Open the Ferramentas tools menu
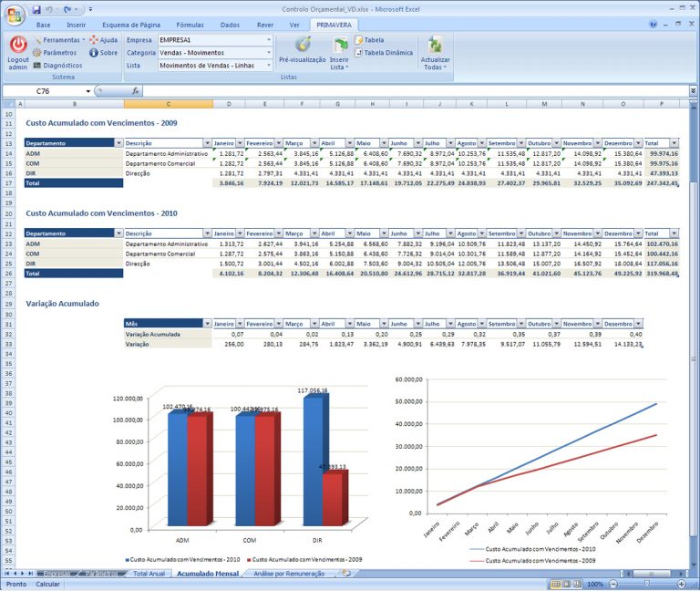This screenshot has width=700, height=591. coord(59,40)
